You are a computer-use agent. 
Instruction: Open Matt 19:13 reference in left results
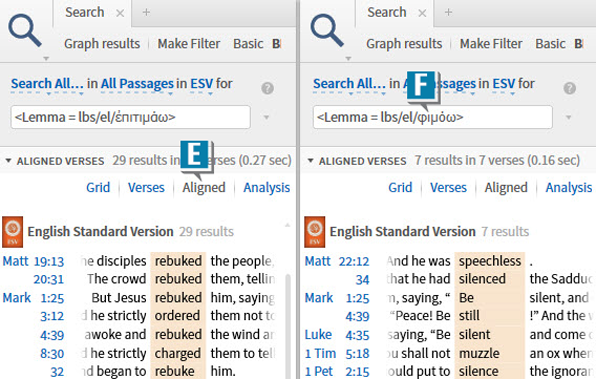pos(33,261)
